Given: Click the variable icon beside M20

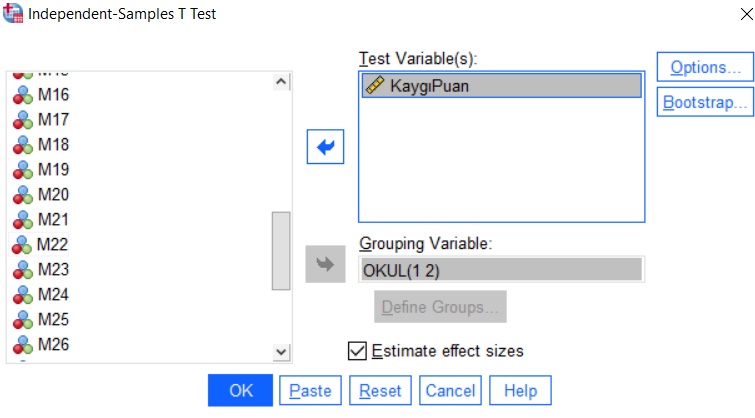Looking at the screenshot, I should (22, 196).
